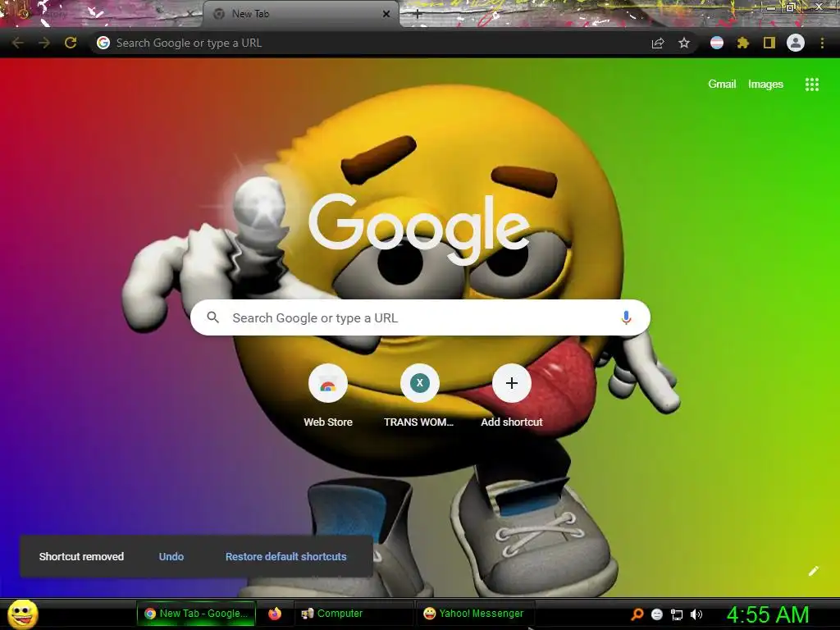Viewport: 840px width, 630px height.
Task: Go forward using the browser forward arrow
Action: 44,43
